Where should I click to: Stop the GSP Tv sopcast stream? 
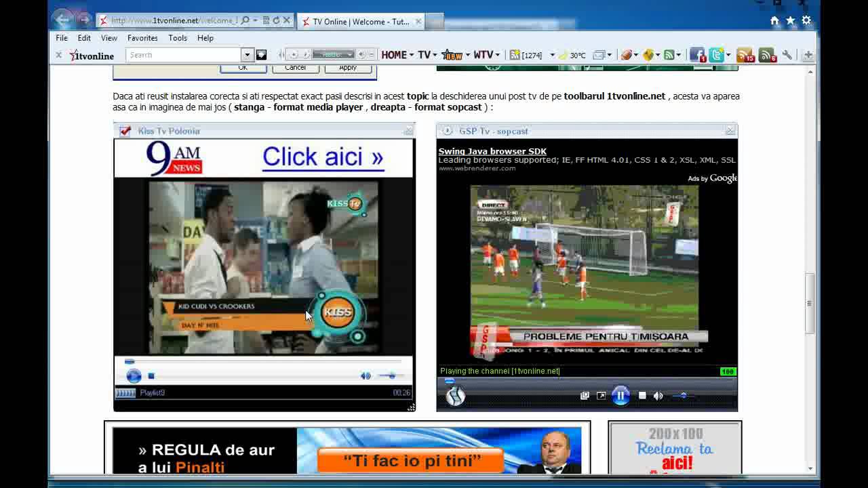pyautogui.click(x=642, y=396)
